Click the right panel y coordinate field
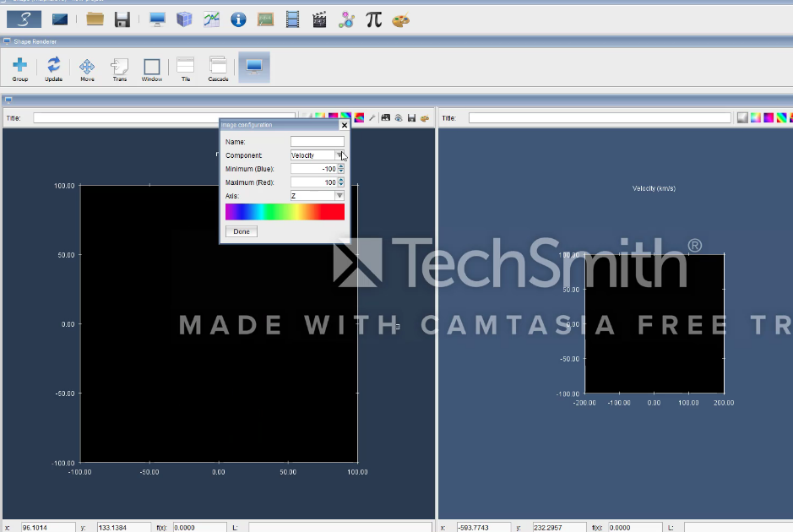Image resolution: width=793 pixels, height=532 pixels. (559, 528)
